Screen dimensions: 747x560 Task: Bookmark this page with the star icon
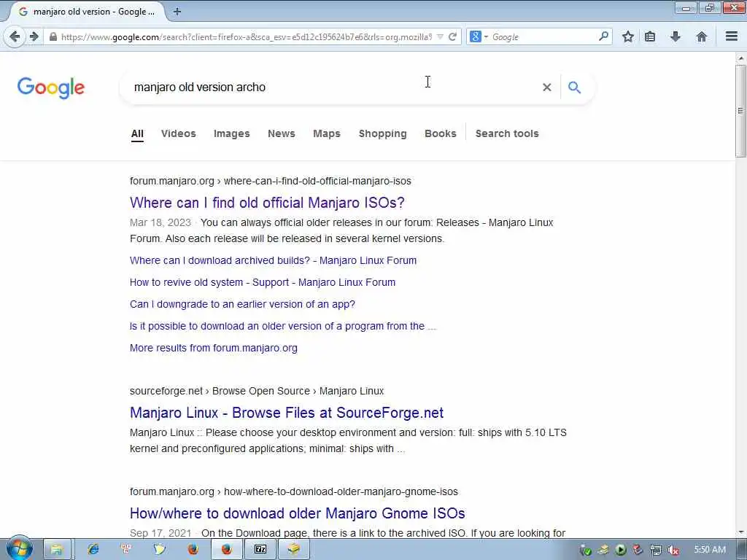point(628,36)
